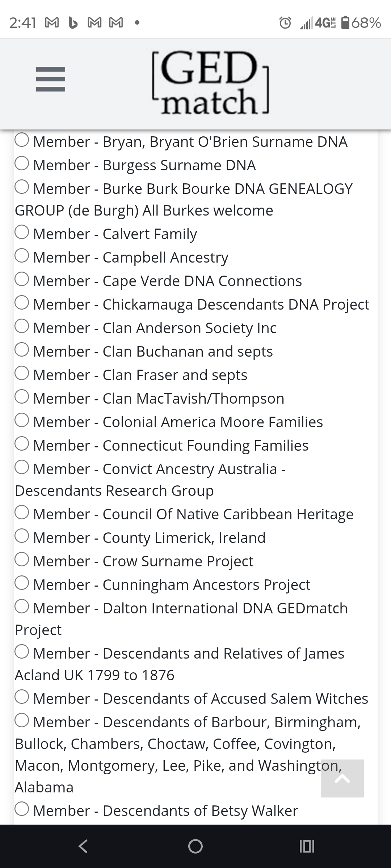Viewport: 391px width, 868px height.
Task: Pick Member - County Limerick, Ireland
Action: [x=22, y=537]
